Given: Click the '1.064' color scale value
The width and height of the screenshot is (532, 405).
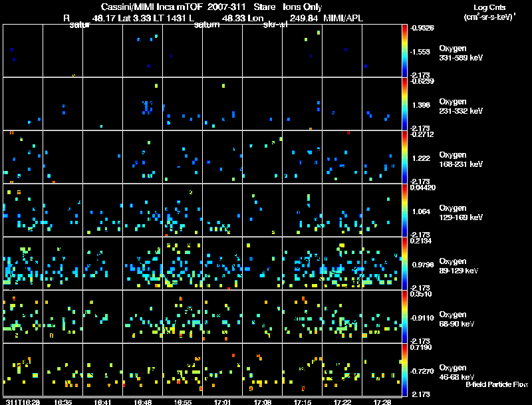Looking at the screenshot, I should click(x=421, y=211).
